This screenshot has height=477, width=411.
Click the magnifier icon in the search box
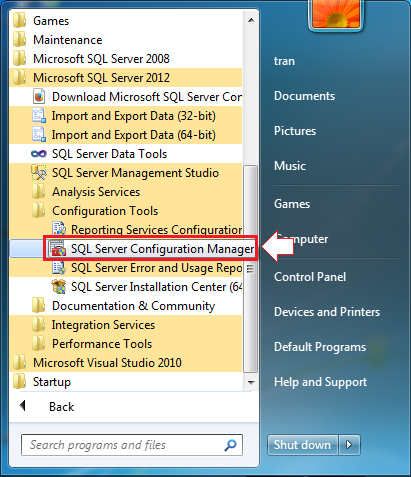coord(230,445)
